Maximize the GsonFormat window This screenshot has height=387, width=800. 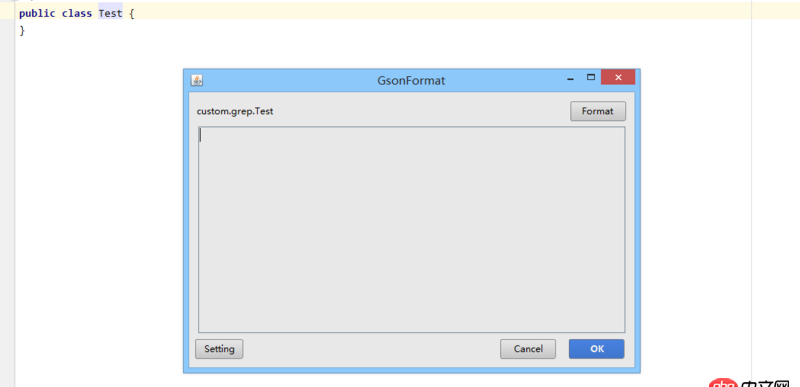[591, 78]
